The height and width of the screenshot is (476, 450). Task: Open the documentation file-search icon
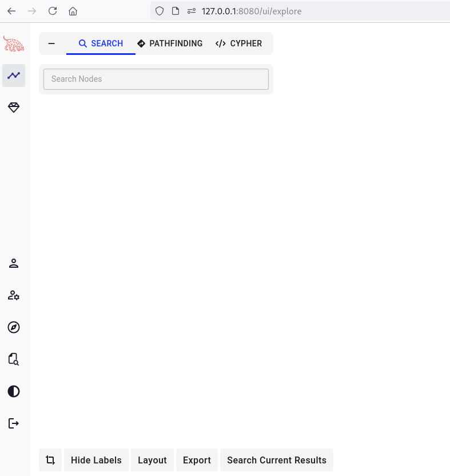pyautogui.click(x=14, y=359)
